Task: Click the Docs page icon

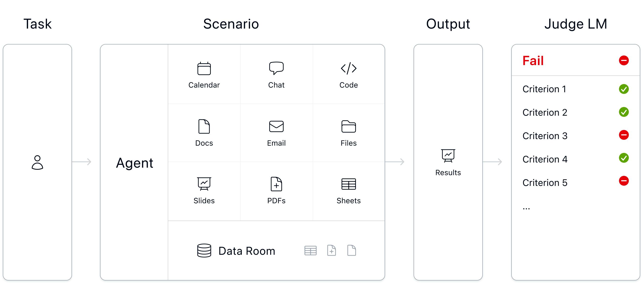Action: [204, 126]
